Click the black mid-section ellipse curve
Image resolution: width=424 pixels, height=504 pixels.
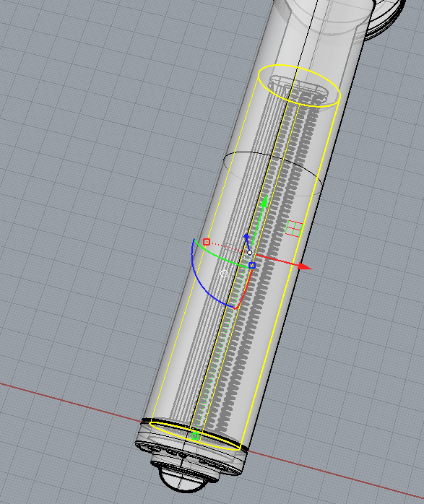pos(273,173)
